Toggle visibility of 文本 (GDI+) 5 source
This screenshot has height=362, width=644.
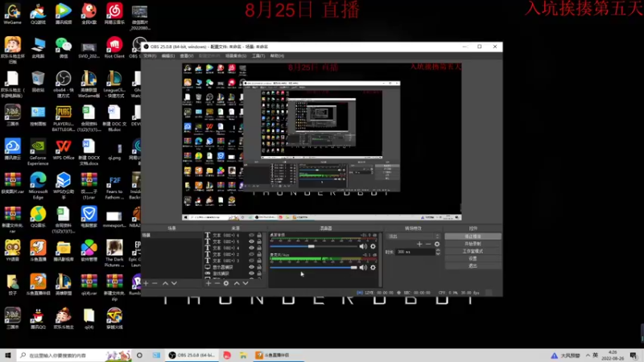coord(251,242)
